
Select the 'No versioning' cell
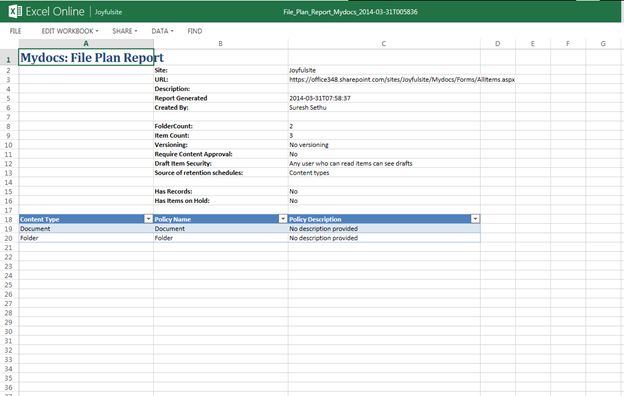[384, 145]
